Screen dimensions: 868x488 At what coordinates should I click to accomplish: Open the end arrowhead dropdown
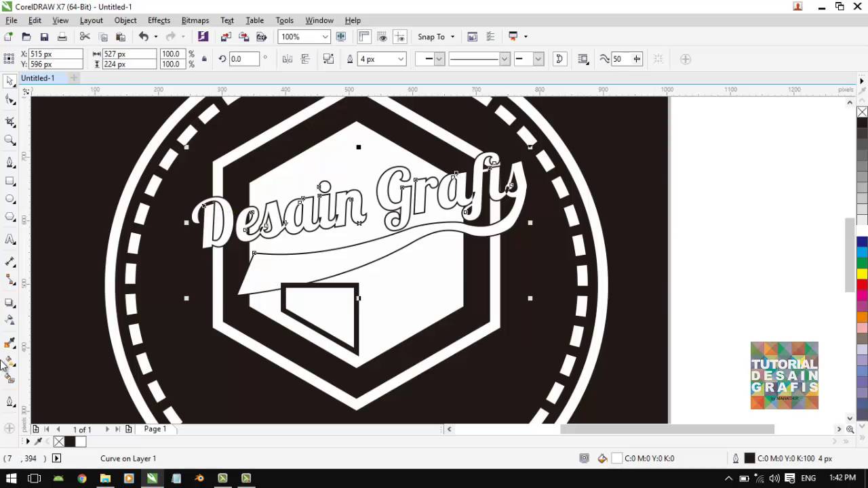[x=538, y=59]
